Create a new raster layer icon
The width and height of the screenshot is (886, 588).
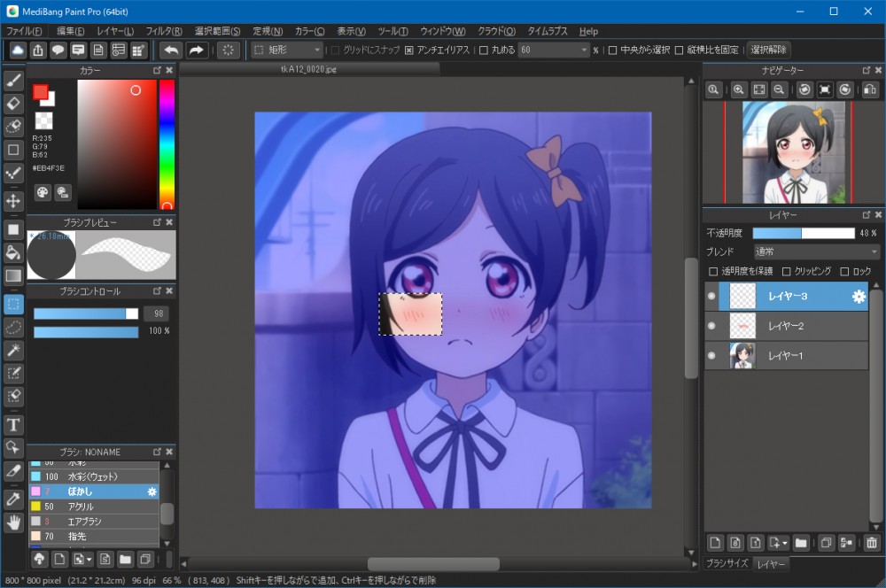tap(715, 543)
